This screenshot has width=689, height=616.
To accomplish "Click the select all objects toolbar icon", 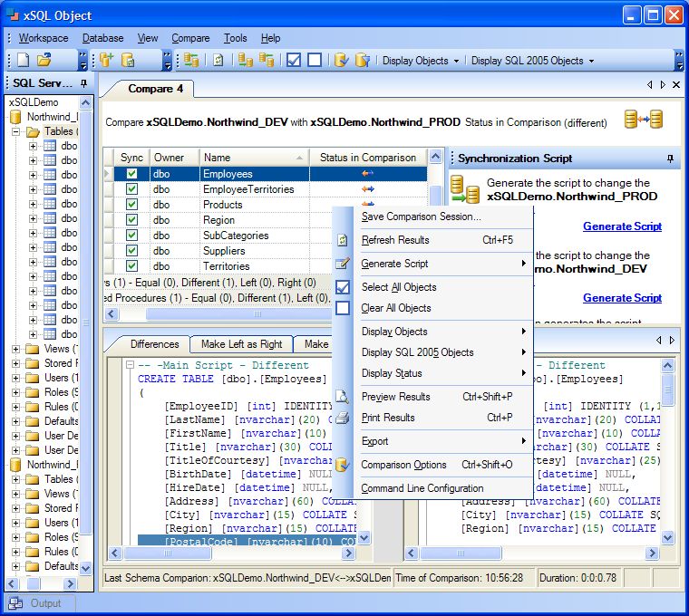I will [293, 61].
